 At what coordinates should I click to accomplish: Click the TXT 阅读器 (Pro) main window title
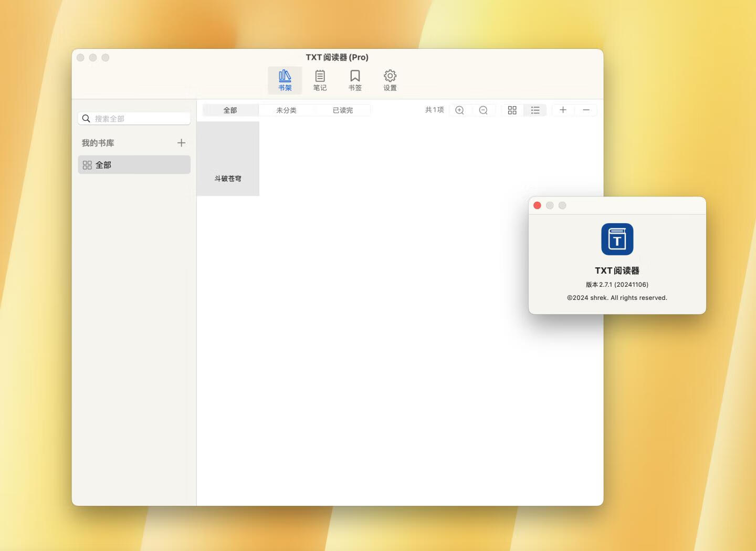click(337, 57)
